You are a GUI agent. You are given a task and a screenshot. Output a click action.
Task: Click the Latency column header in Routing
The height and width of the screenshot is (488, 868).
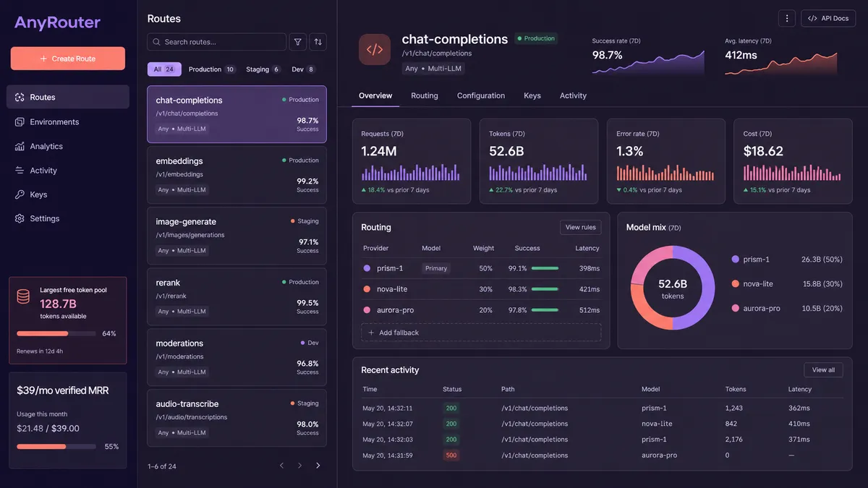pyautogui.click(x=587, y=248)
